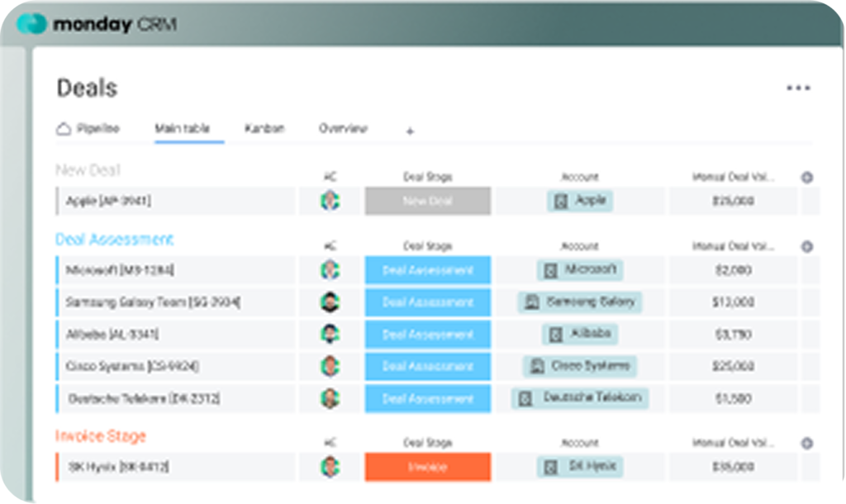Collapse the New Deal group title

tap(88, 170)
